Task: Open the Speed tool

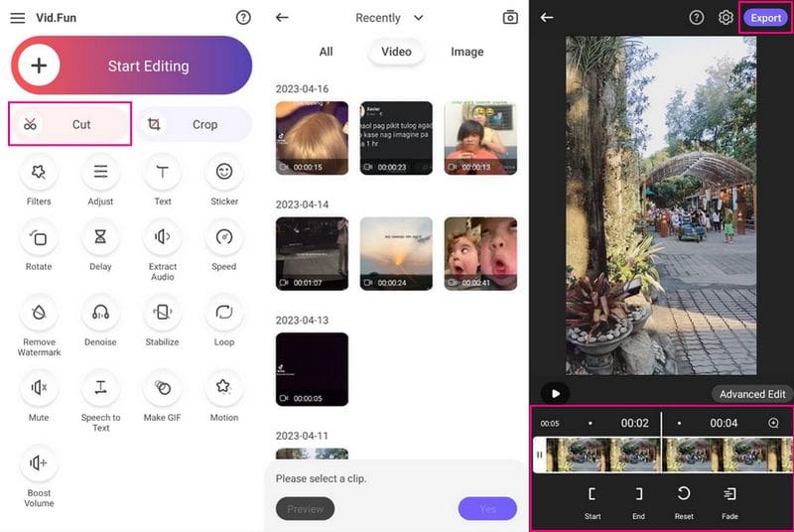Action: point(224,246)
